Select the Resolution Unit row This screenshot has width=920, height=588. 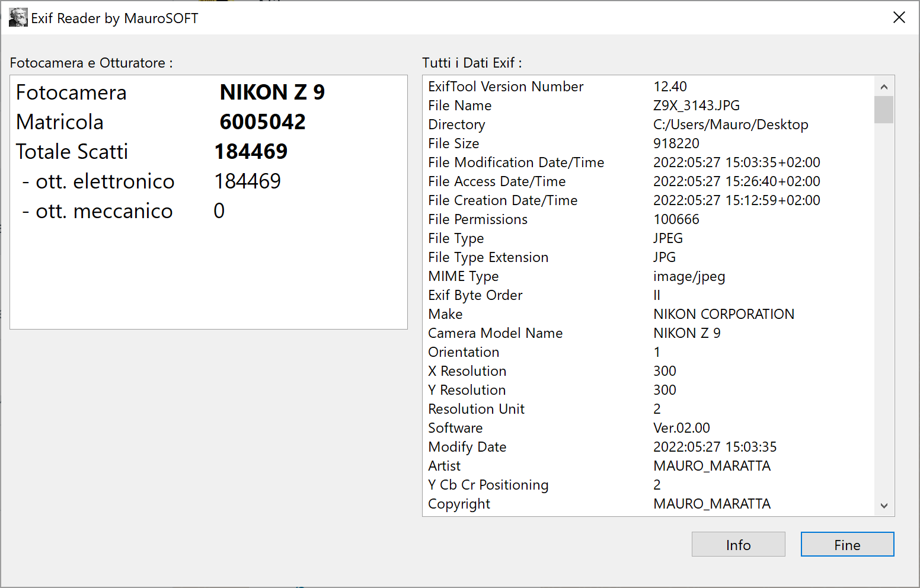(x=649, y=409)
